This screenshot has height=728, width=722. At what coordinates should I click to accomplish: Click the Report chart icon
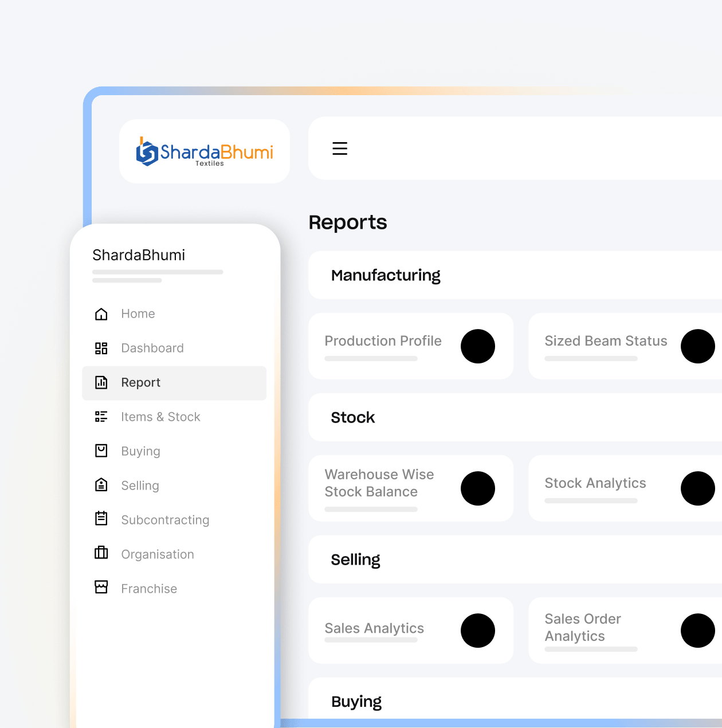(x=101, y=382)
